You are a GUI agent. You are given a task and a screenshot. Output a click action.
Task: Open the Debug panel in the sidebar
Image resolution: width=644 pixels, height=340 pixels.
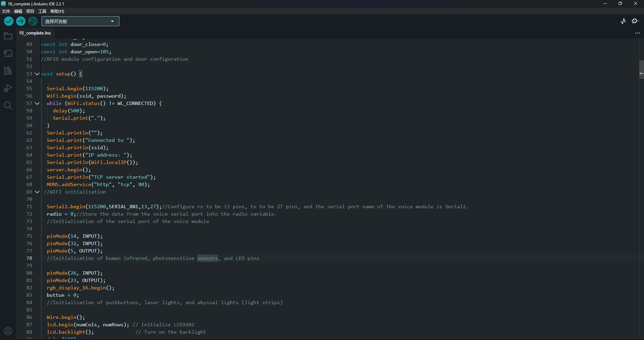(x=8, y=88)
